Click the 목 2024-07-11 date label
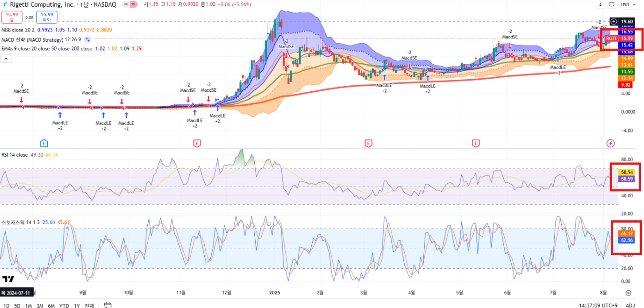Image resolution: width=644 pixels, height=308 pixels. 16,293
